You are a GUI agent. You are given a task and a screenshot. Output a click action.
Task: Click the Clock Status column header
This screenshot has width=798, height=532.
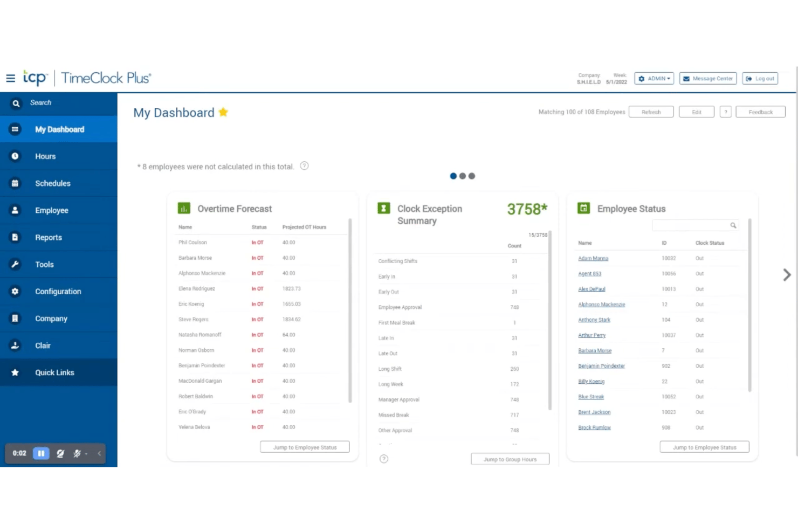coord(710,243)
